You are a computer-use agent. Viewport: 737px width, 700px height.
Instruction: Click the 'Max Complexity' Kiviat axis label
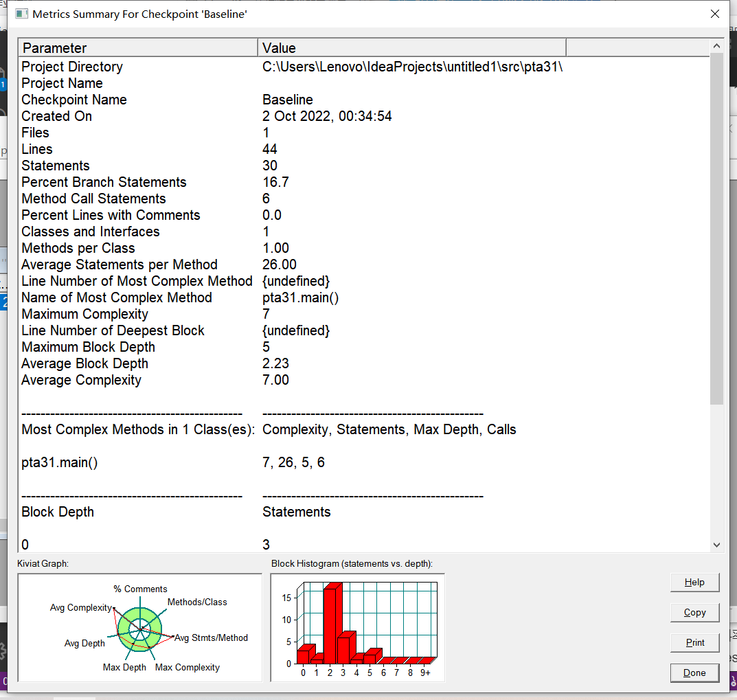187,667
